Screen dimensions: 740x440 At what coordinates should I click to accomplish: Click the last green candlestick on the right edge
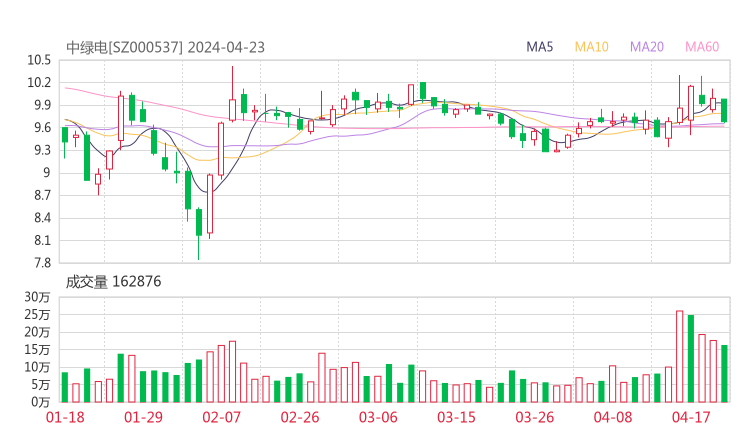point(724,110)
